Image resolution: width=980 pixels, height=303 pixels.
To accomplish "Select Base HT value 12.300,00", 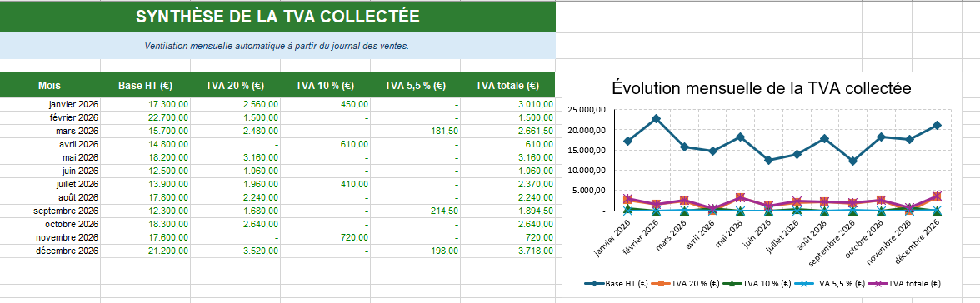I will (x=145, y=211).
